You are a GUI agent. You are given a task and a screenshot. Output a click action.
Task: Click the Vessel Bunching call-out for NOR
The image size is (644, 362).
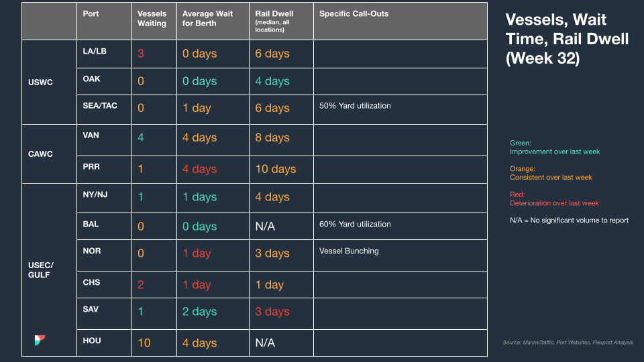click(x=349, y=251)
